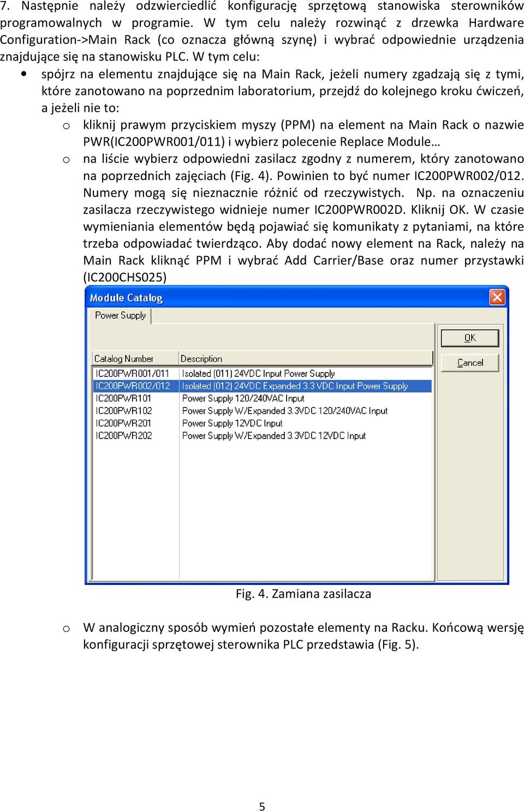The width and height of the screenshot is (524, 812).
Task: Click description 'Power Supply 12VDC Input'
Action: tap(232, 423)
